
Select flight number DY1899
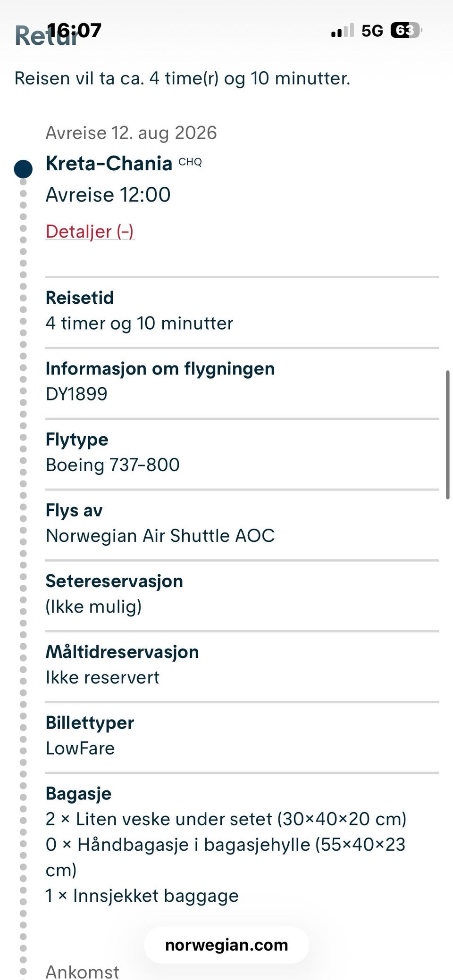[76, 394]
